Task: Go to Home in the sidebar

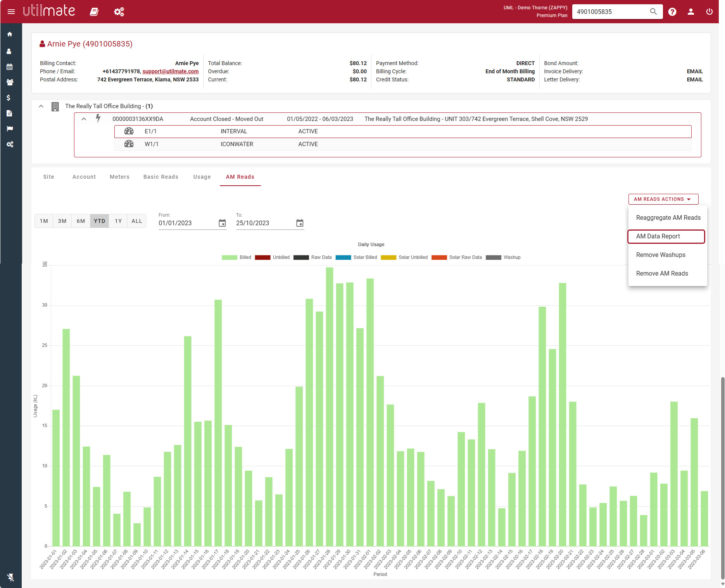Action: tap(10, 34)
